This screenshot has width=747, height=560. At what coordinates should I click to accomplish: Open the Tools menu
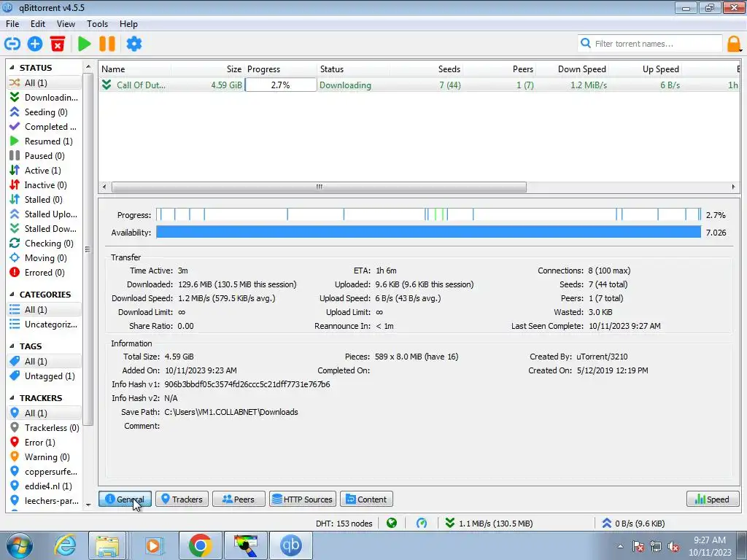point(97,24)
